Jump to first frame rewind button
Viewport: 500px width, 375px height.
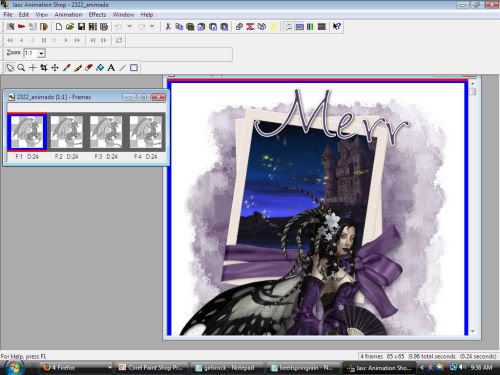pos(10,40)
